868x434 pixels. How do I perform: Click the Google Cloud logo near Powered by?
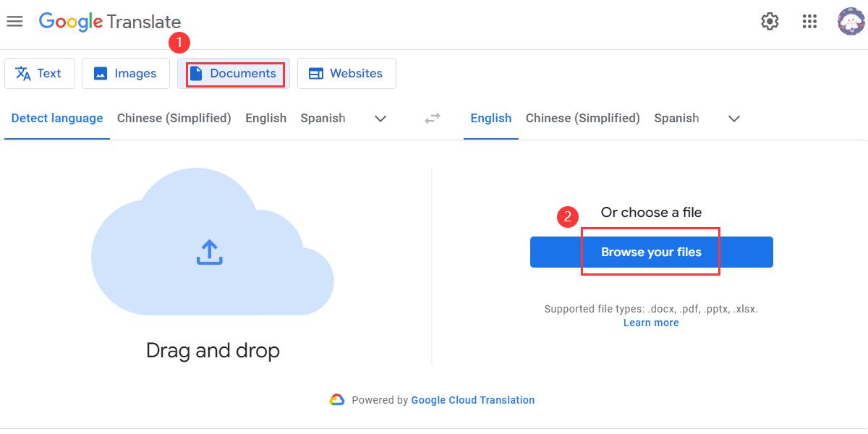pyautogui.click(x=337, y=399)
